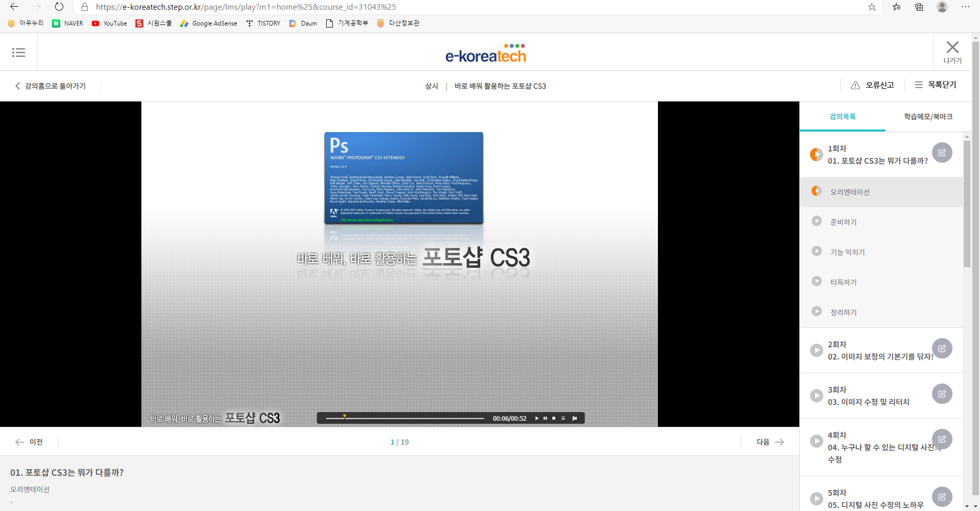Open lesson 1회차 포토샵 CS3는 뭐가 다를까?
This screenshot has width=980, height=511.
pyautogui.click(x=877, y=155)
